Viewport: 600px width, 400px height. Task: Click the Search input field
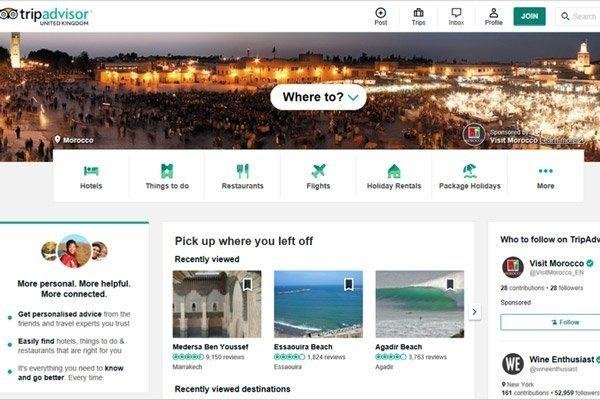580,16
